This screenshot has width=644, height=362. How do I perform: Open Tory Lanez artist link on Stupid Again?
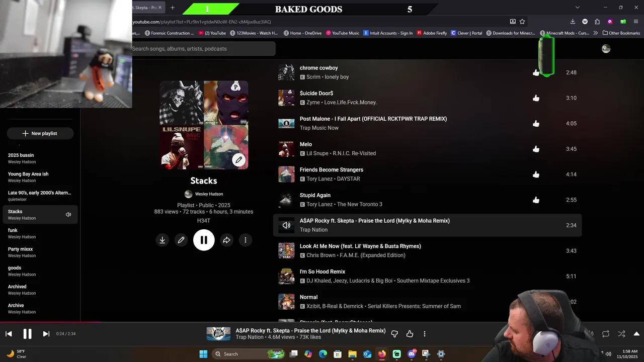[x=320, y=204]
